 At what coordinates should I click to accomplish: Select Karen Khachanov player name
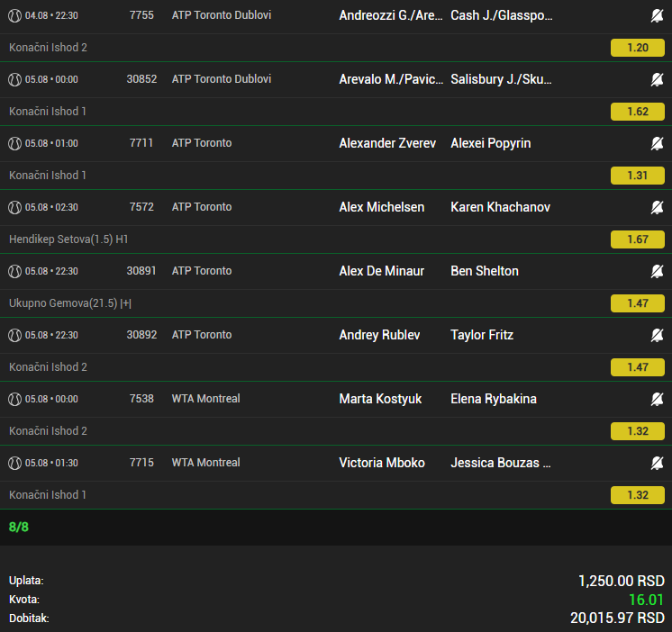pyautogui.click(x=500, y=207)
